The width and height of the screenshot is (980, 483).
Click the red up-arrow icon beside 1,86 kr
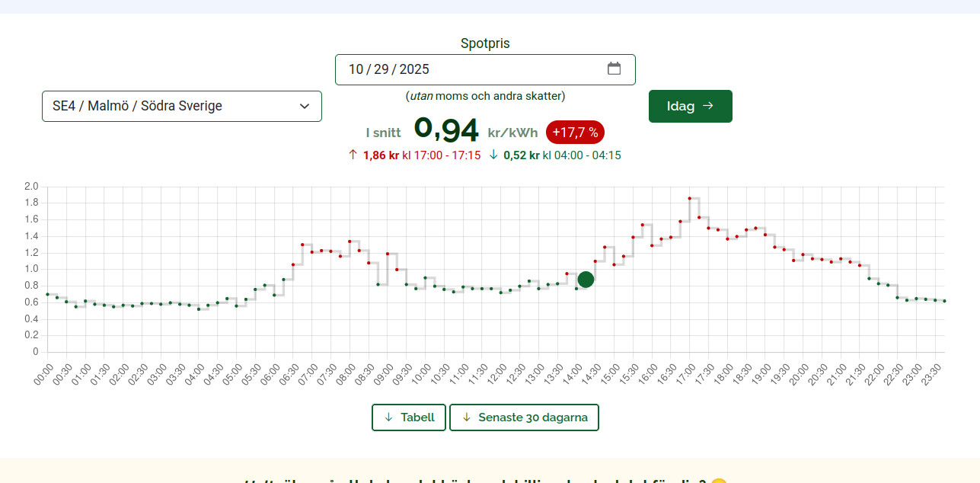point(353,155)
